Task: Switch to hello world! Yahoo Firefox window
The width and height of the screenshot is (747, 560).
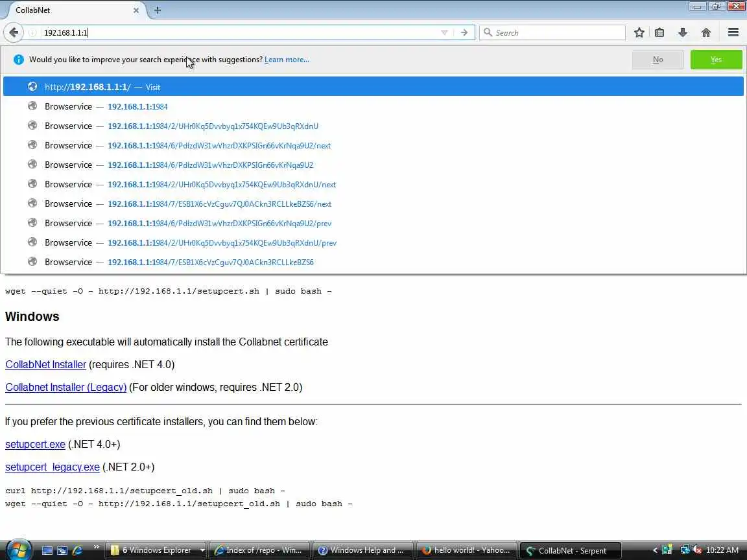Action: pos(468,550)
